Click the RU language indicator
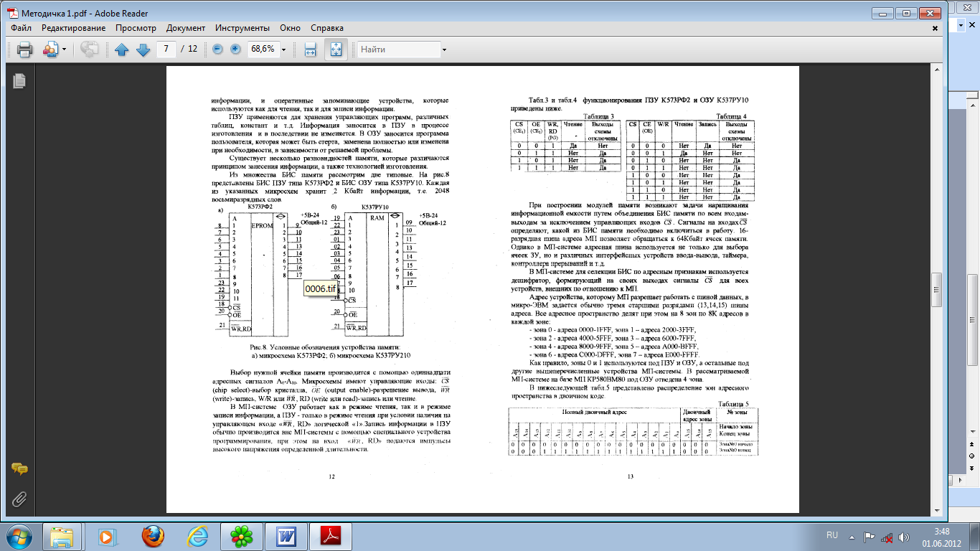Screen dimensions: 980x551 [x=832, y=535]
